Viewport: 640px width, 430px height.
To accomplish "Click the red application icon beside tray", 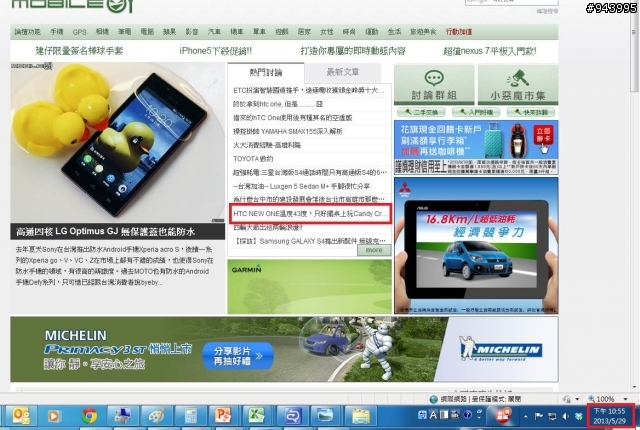I will (x=503, y=416).
